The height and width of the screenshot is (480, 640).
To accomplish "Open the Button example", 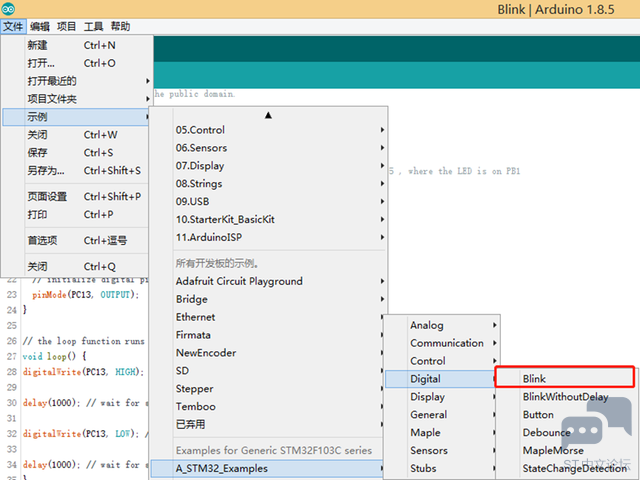I will pyautogui.click(x=566, y=415).
